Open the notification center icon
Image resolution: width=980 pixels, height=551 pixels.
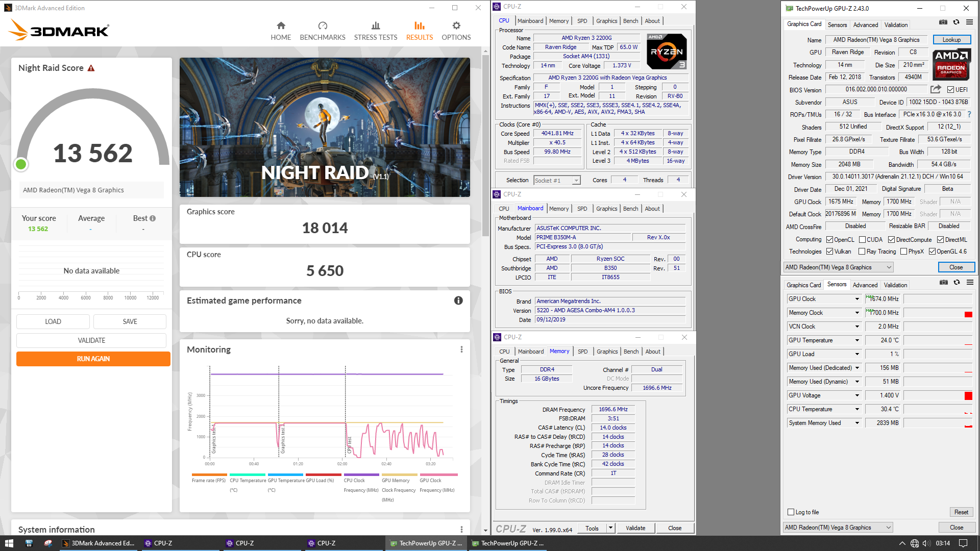pyautogui.click(x=963, y=543)
